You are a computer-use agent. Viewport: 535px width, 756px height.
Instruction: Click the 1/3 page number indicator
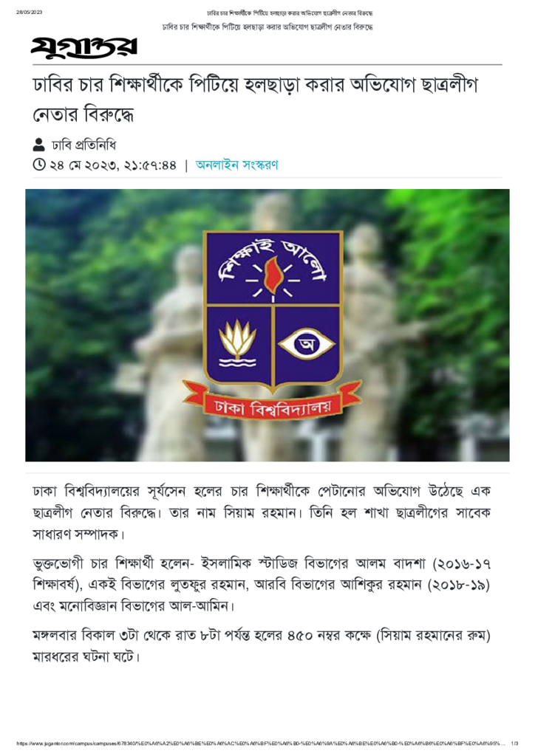515,743
